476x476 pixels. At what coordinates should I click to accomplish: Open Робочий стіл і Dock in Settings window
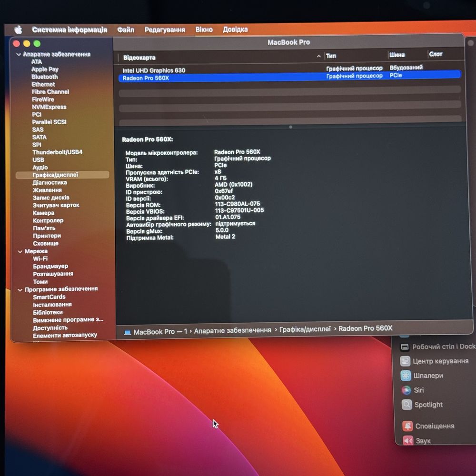pyautogui.click(x=438, y=347)
